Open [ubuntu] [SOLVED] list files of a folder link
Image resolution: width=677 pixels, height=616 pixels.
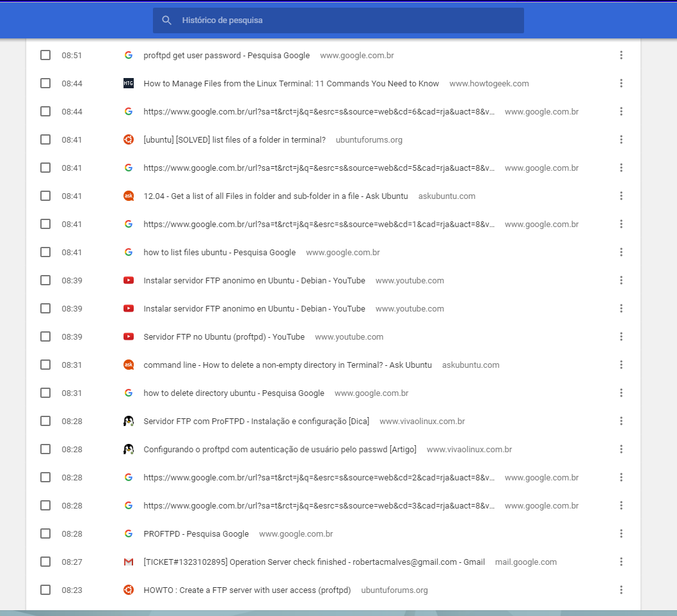(234, 139)
